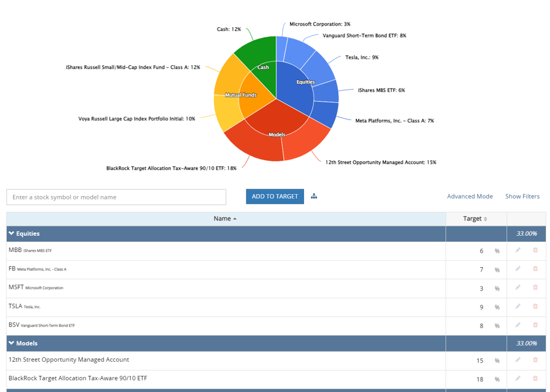Edit the 12th Street Opportunity Managed Account target
This screenshot has width=550, height=392.
pyautogui.click(x=518, y=360)
